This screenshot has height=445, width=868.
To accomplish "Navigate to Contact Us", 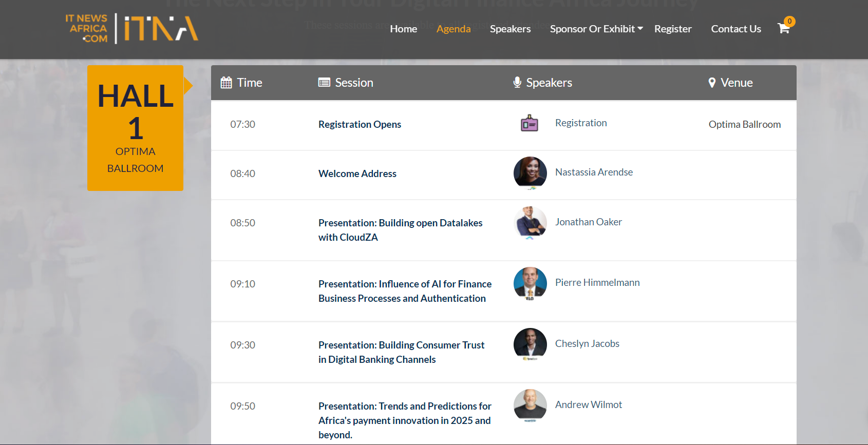I will [735, 29].
